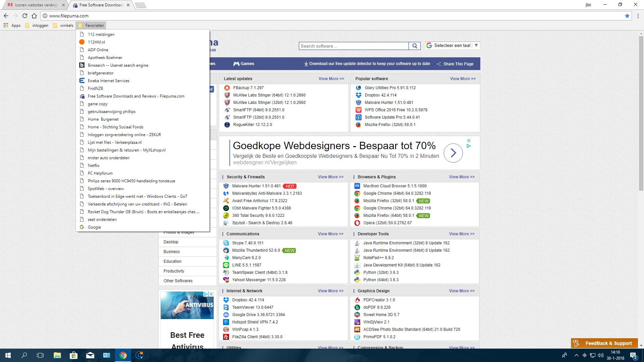
Task: Open File Explorer from the taskbar
Action: tap(57, 355)
